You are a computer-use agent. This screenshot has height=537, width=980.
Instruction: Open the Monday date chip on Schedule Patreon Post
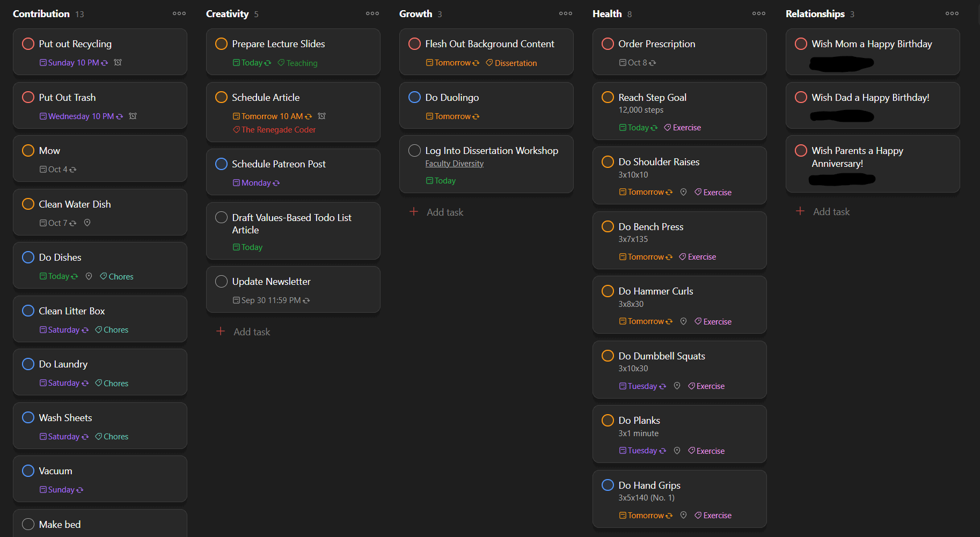pos(256,182)
